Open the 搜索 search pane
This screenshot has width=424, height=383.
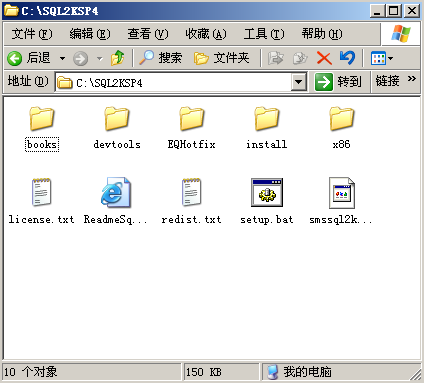pyautogui.click(x=160, y=58)
